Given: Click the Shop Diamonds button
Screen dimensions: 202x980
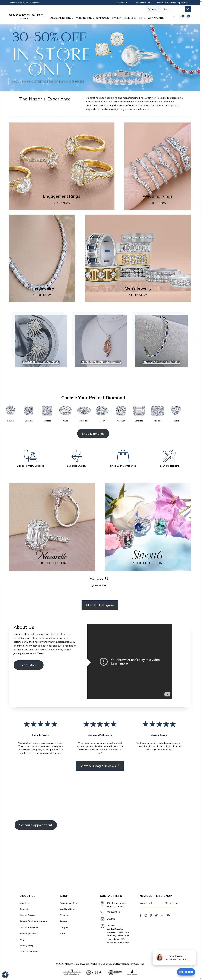Looking at the screenshot, I should point(93,434).
